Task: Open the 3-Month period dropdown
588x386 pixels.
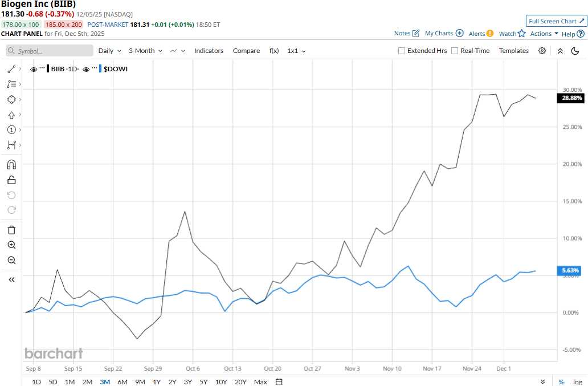Action: pos(145,51)
